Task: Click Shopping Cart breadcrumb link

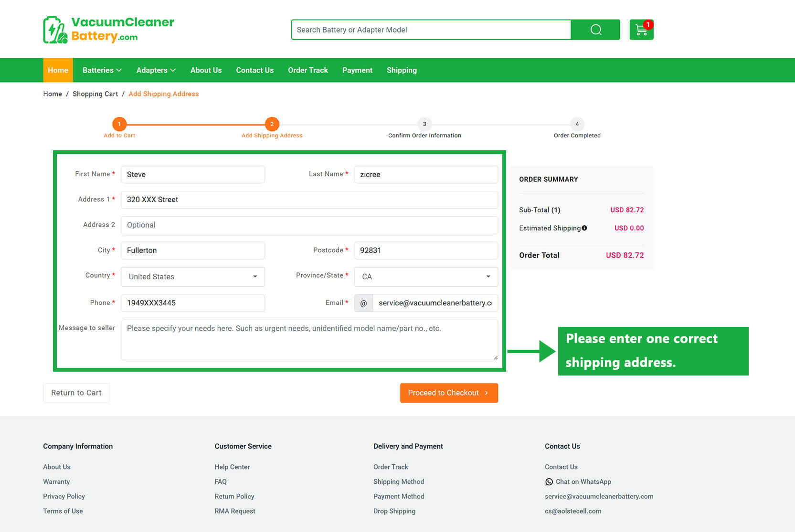Action: [x=95, y=94]
